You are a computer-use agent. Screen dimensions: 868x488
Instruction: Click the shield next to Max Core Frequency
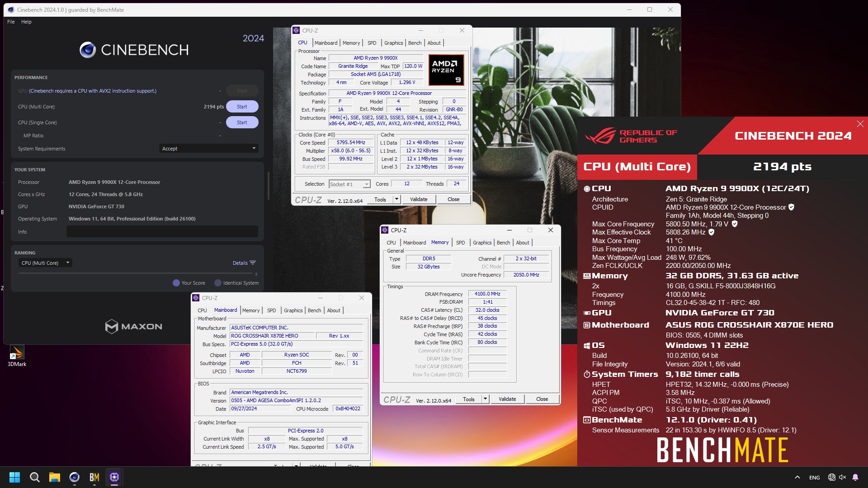click(735, 224)
